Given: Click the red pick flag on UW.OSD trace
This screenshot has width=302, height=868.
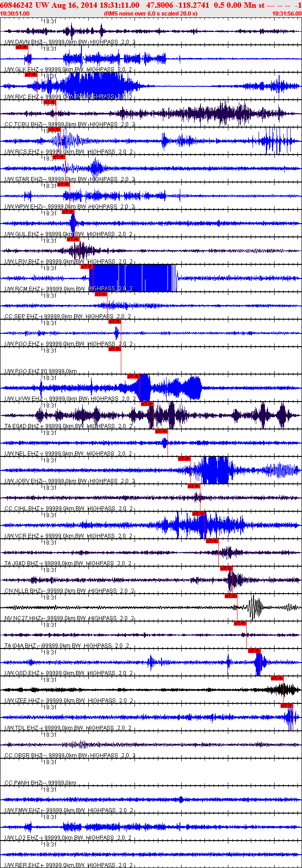Looking at the screenshot, I should 254,651.
